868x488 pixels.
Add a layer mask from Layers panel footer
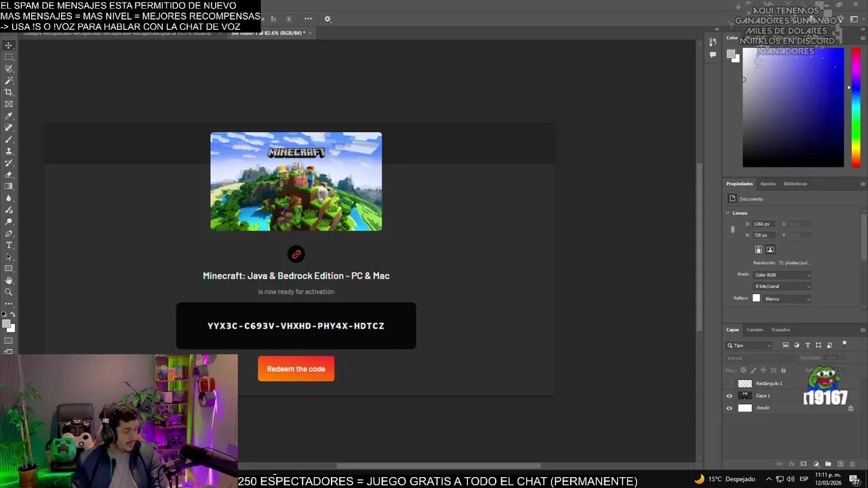804,464
